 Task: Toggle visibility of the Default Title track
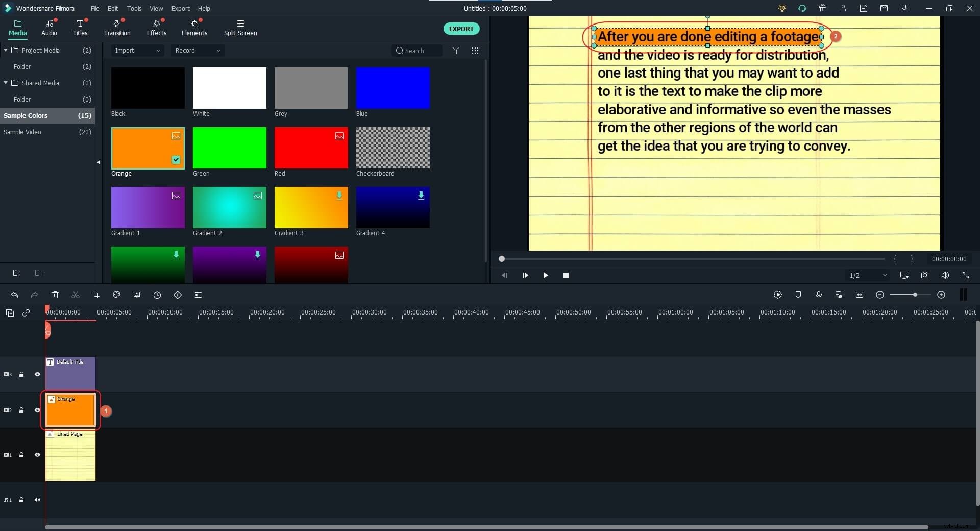coord(37,374)
